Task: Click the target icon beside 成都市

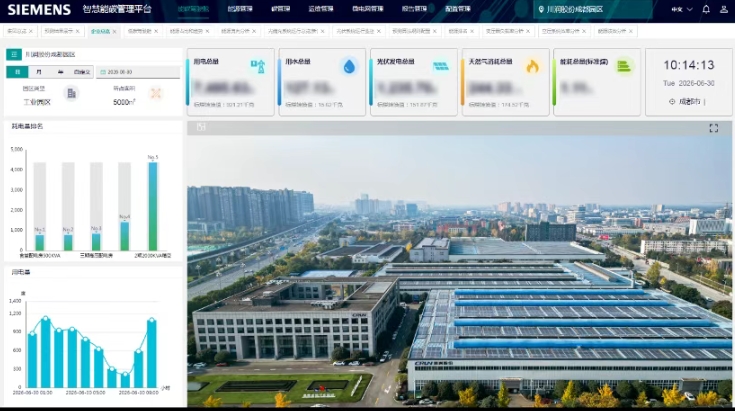Action: click(672, 101)
